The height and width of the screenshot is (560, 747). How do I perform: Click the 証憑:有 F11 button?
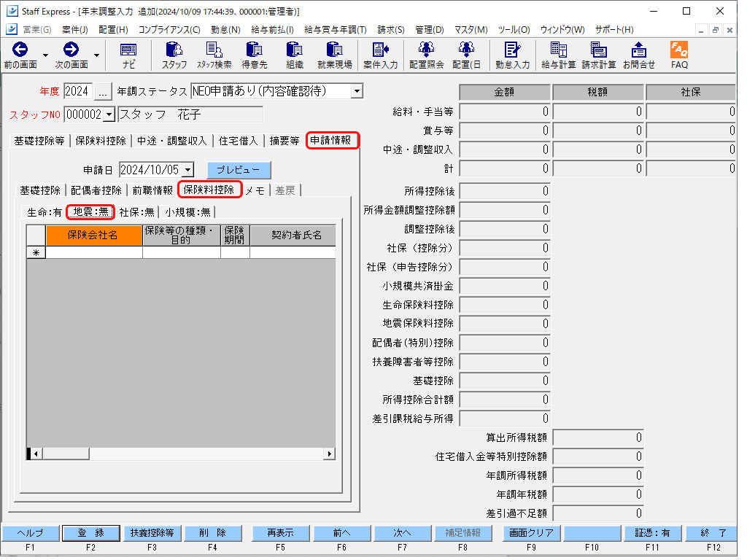point(652,533)
